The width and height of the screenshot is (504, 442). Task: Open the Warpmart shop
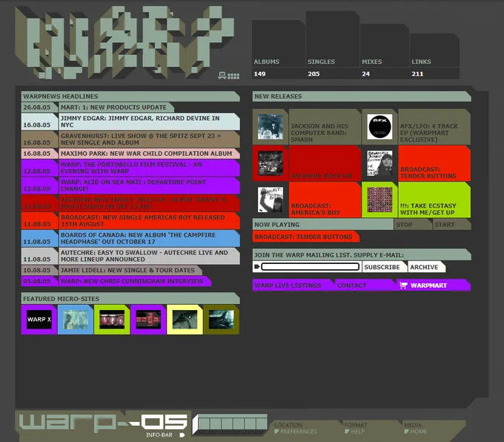[434, 286]
